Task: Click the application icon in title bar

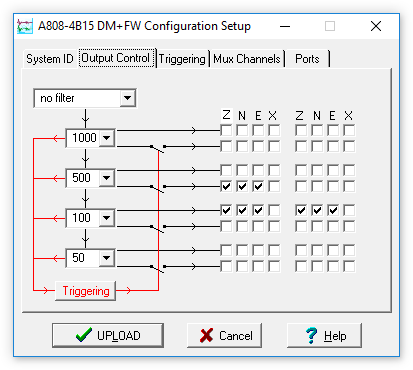Action: 25,26
